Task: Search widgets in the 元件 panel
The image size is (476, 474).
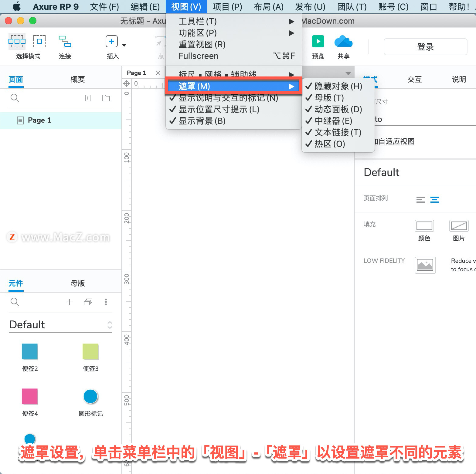Action: tap(15, 302)
